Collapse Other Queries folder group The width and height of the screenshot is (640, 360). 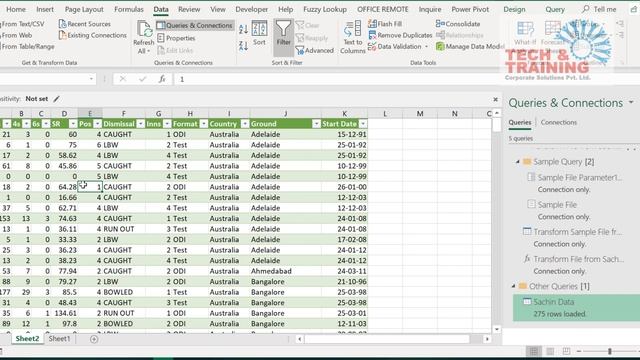[x=513, y=286]
